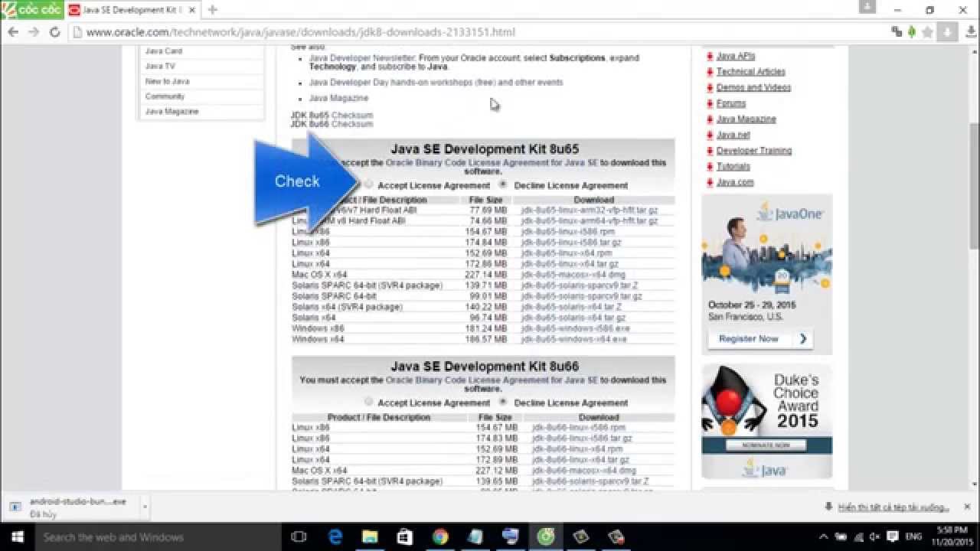Screen dimensions: 980x551
Task: Open Community in the left sidebar
Action: (x=165, y=96)
